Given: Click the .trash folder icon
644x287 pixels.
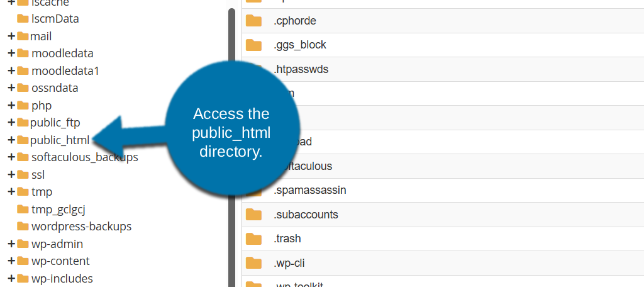Looking at the screenshot, I should click(253, 239).
